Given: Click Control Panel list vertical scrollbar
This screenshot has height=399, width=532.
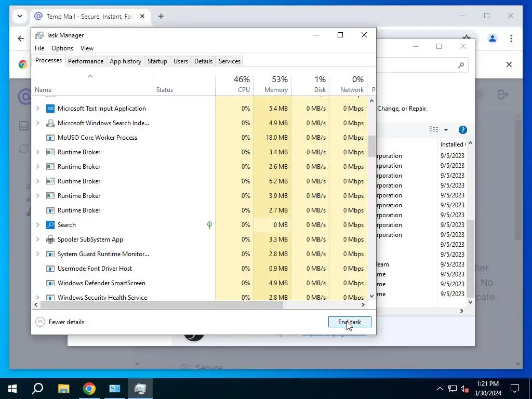Looking at the screenshot, I should click(470, 258).
